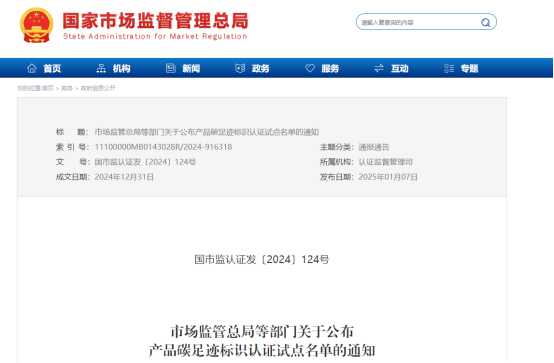Click the 国家市场监督管理总局 site title
This screenshot has width=554, height=363.
(x=155, y=21)
